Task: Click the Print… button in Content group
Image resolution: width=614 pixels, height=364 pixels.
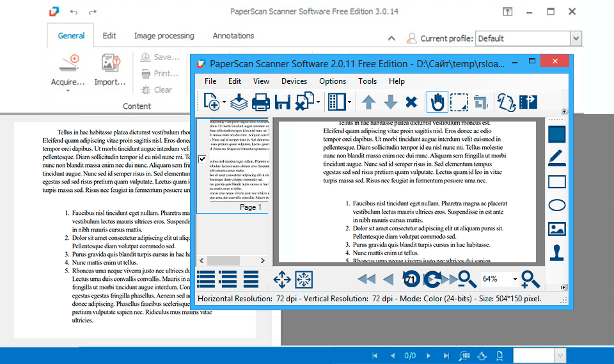Action: pos(160,74)
